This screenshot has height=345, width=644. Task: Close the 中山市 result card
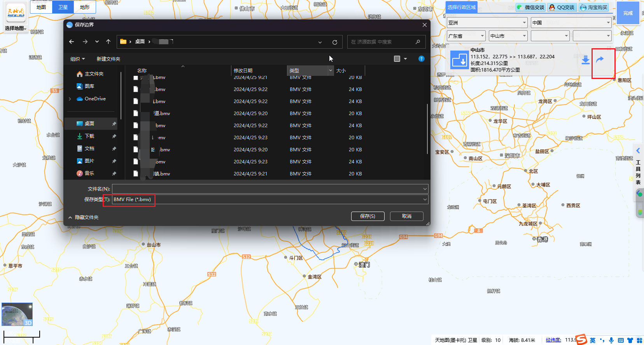click(609, 48)
